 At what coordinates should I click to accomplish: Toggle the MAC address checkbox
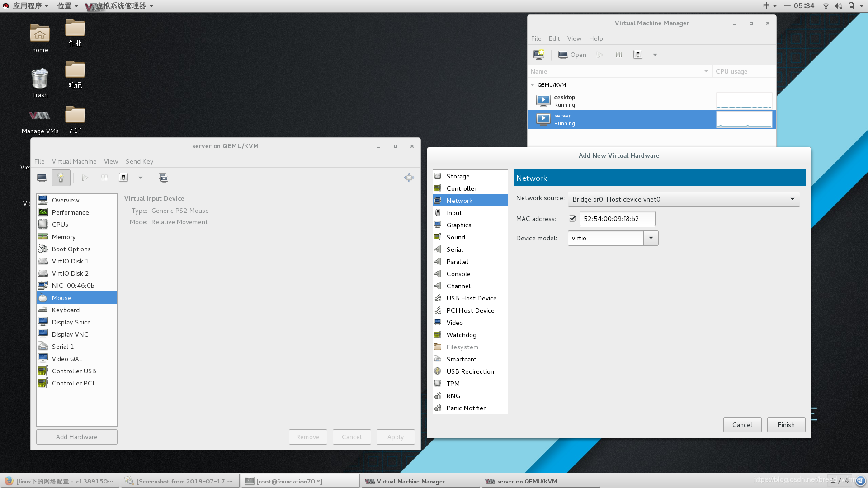pyautogui.click(x=572, y=218)
